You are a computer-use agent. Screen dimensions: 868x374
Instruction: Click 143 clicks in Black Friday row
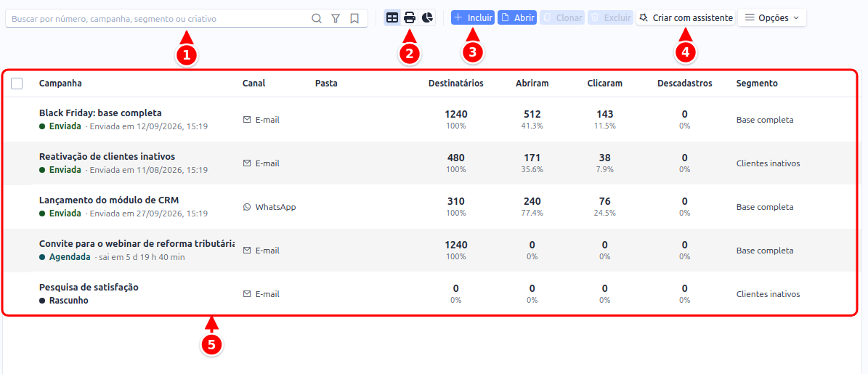(604, 115)
